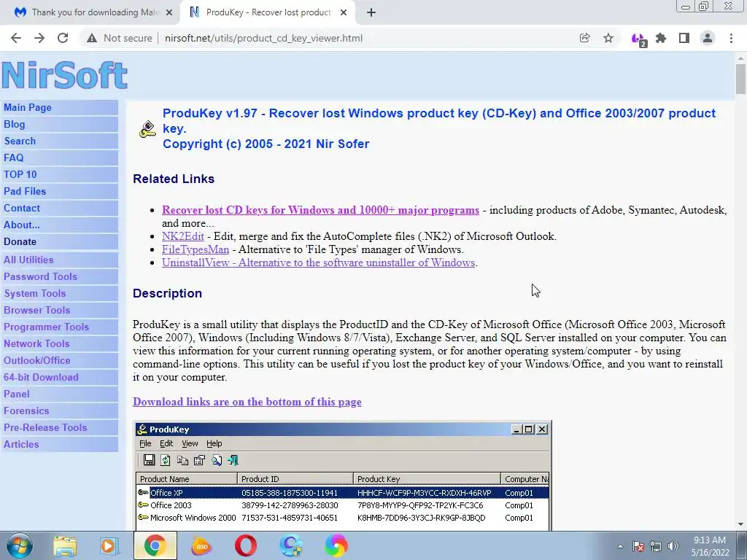Open Pad Files sidebar link
The width and height of the screenshot is (747, 560).
25,192
